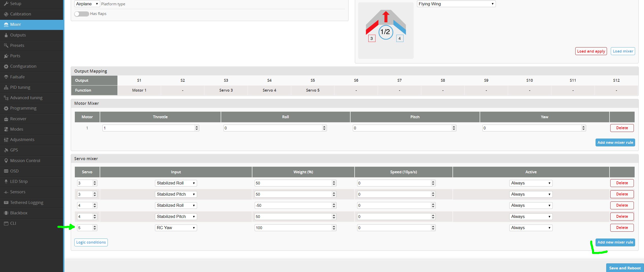Increment the servo 5 index stepper

tap(95, 226)
